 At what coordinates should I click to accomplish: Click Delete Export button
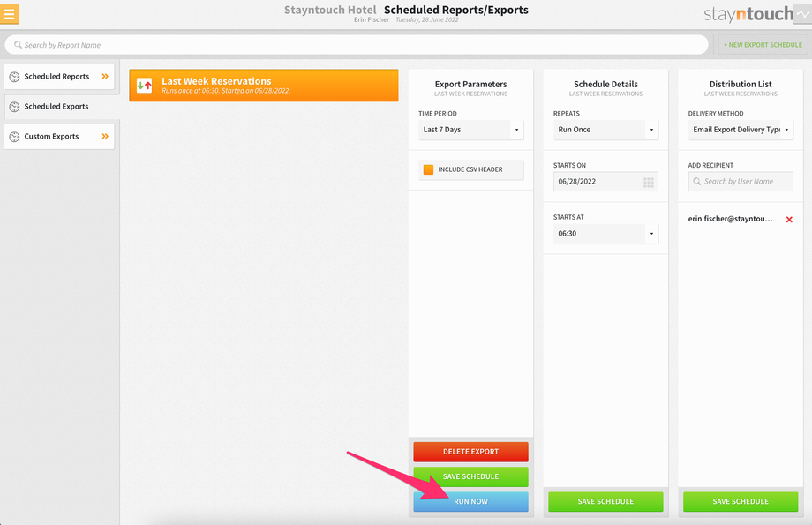pyautogui.click(x=470, y=452)
